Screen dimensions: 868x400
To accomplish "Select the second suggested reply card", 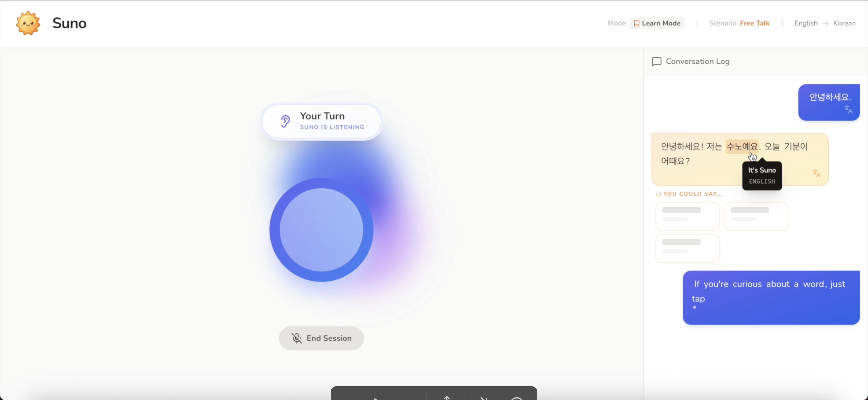I will (755, 216).
